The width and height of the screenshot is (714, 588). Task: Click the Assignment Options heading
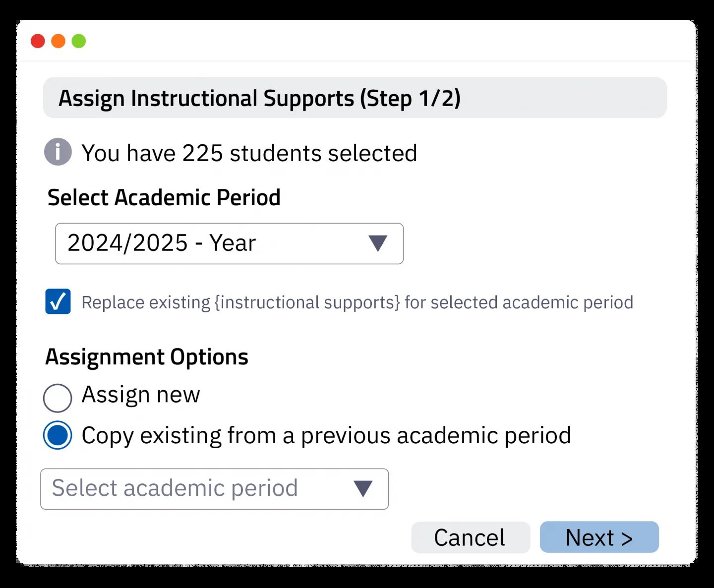(147, 357)
